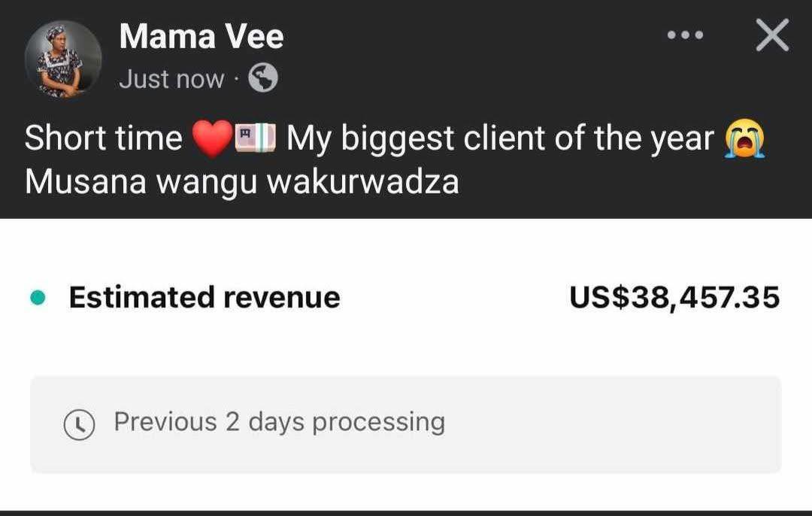This screenshot has width=812, height=516.
Task: Click Mama Vee's profile picture
Action: pyautogui.click(x=63, y=59)
